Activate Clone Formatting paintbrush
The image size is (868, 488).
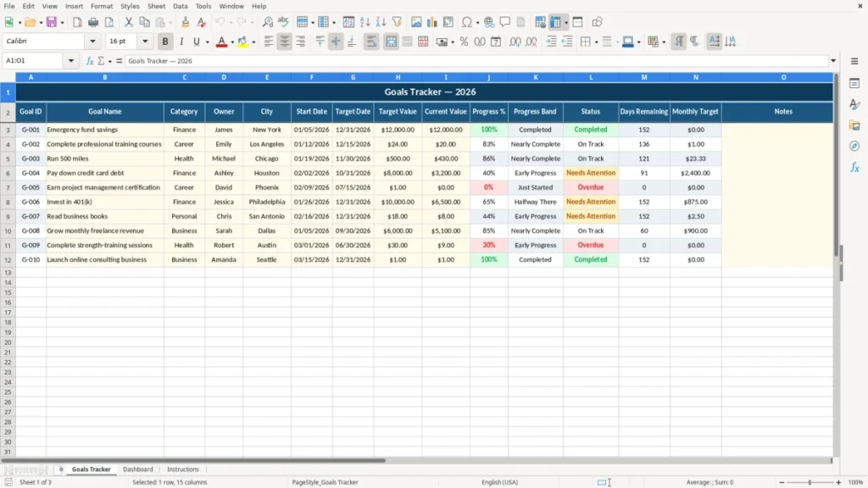point(186,22)
